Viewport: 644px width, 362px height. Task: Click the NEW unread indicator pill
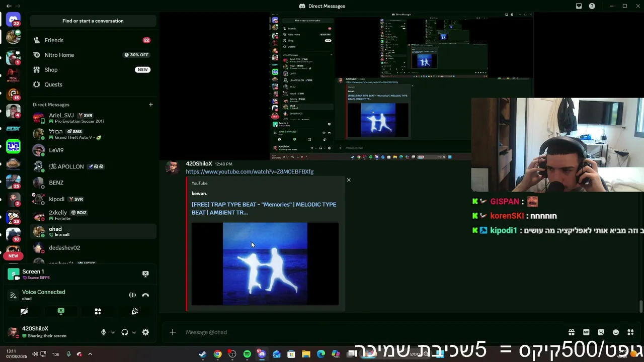coord(13,256)
